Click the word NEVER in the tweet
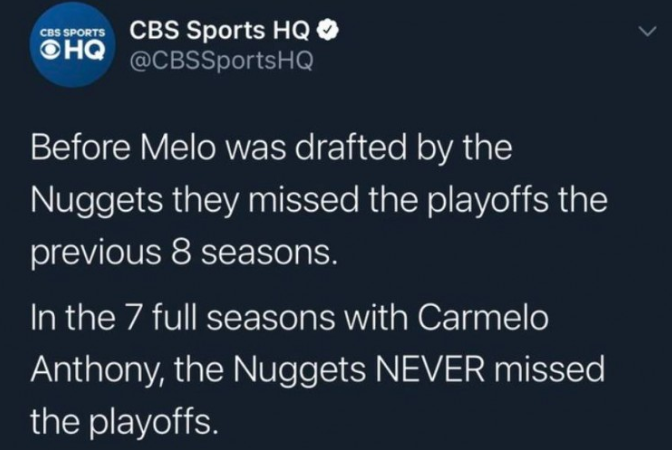 click(431, 369)
